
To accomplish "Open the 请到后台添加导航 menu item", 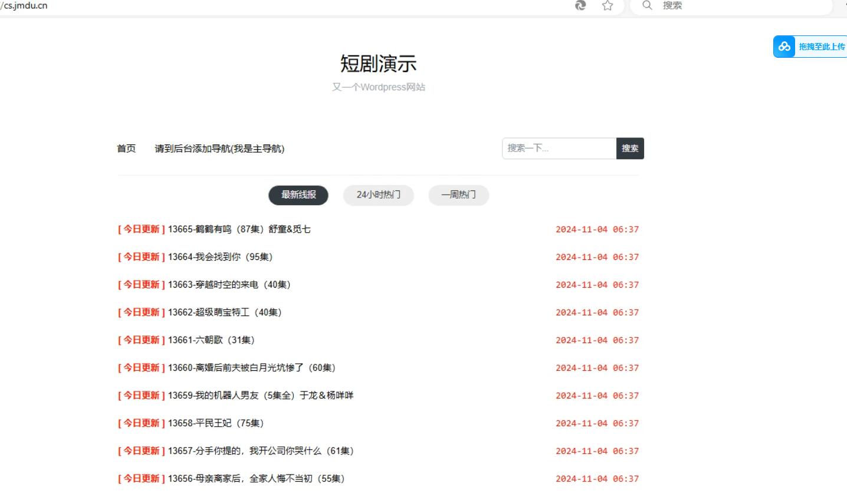I will coord(219,149).
